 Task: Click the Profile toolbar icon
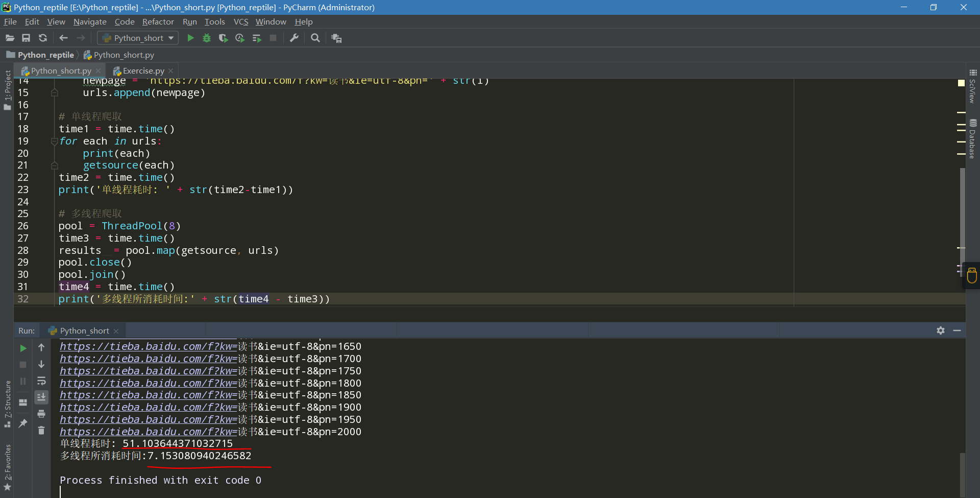point(240,38)
